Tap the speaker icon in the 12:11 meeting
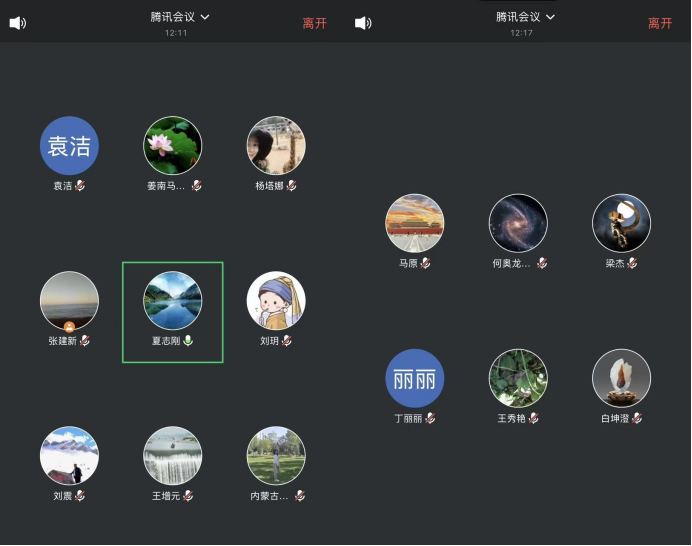Image resolution: width=692 pixels, height=546 pixels. pos(17,23)
